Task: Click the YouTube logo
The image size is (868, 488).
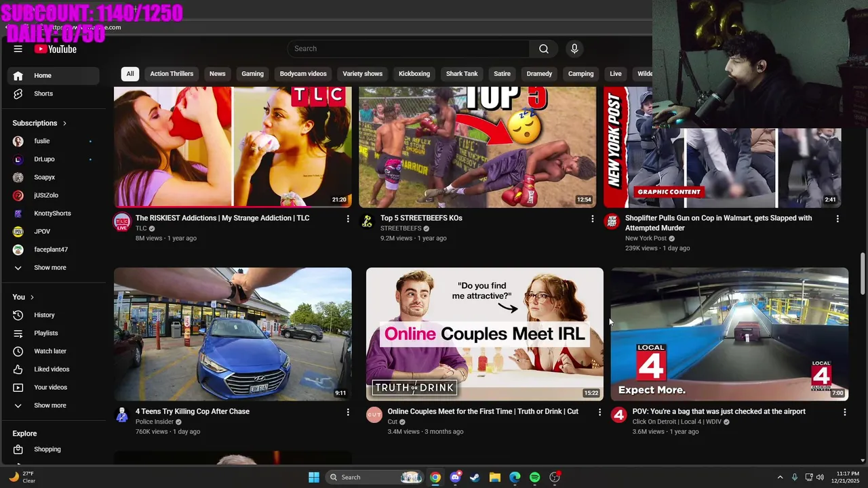Action: (x=56, y=49)
